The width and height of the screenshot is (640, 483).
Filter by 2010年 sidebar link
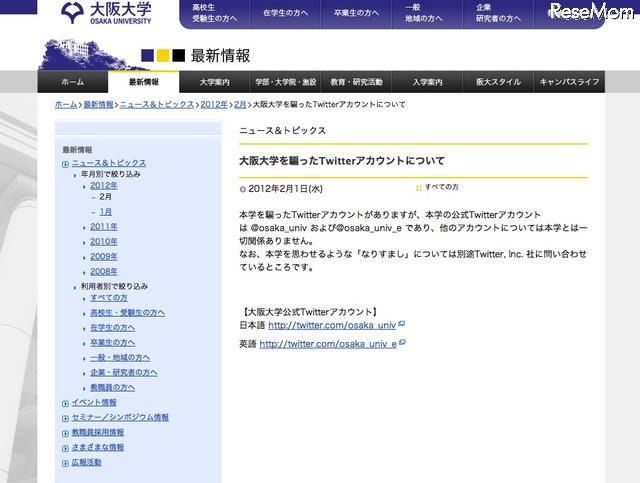click(104, 242)
